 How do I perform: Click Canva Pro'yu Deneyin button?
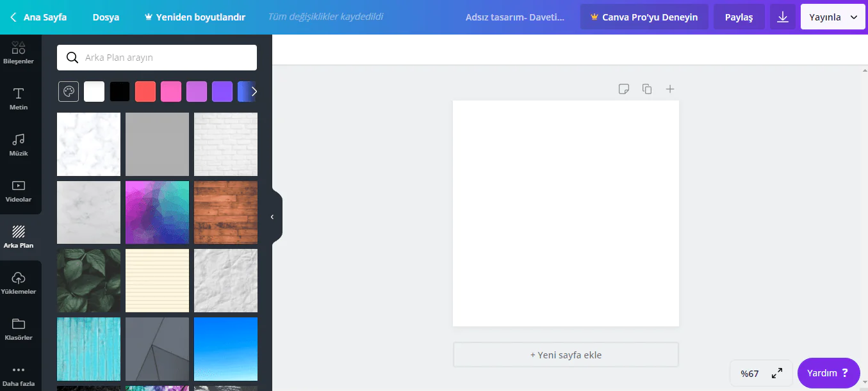pyautogui.click(x=644, y=17)
